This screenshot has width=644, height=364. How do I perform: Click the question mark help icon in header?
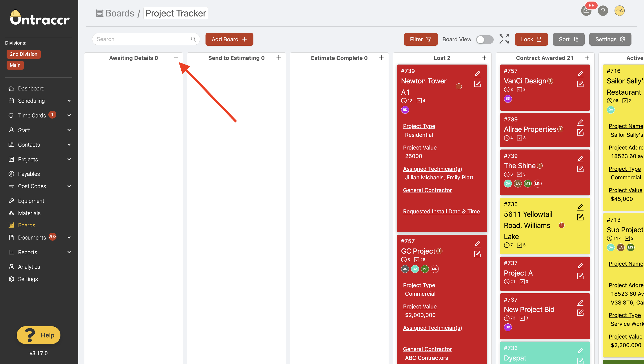[603, 11]
